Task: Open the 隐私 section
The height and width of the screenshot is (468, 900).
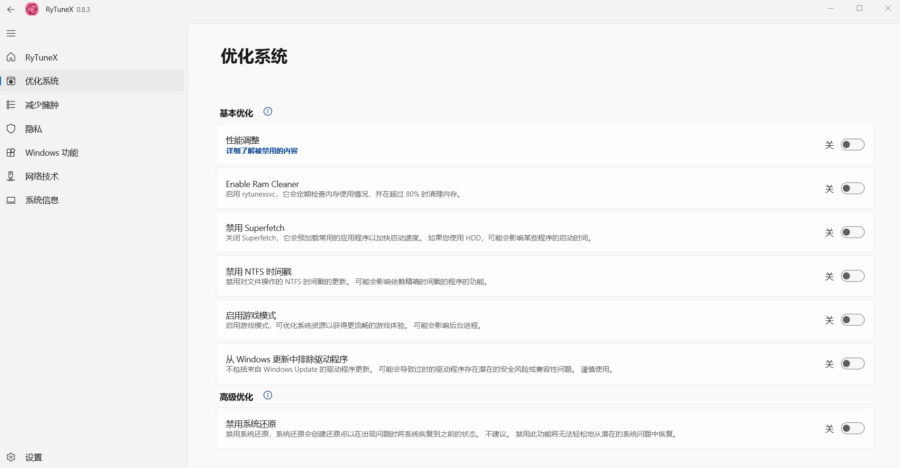Action: coord(92,129)
